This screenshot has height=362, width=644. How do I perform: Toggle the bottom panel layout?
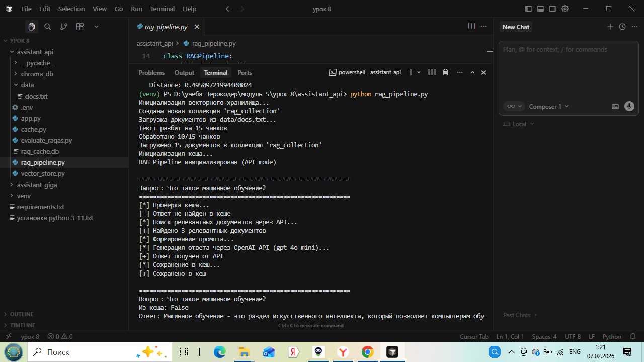point(541,9)
